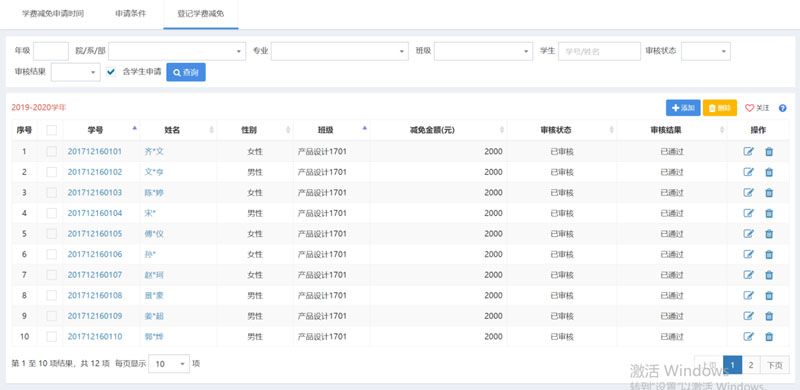Screen dimensions: 800x390
Task: Expand the 审核状态 dropdown
Action: (706, 51)
